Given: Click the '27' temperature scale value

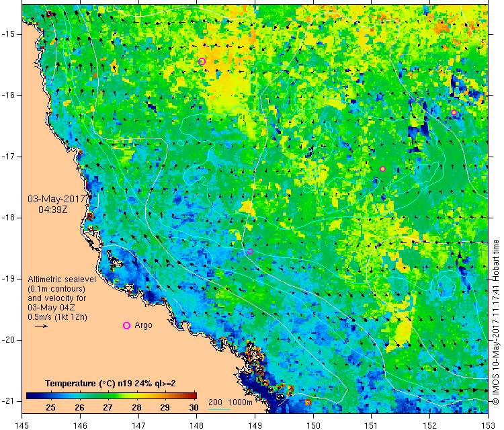Looking at the screenshot, I should [108, 408].
